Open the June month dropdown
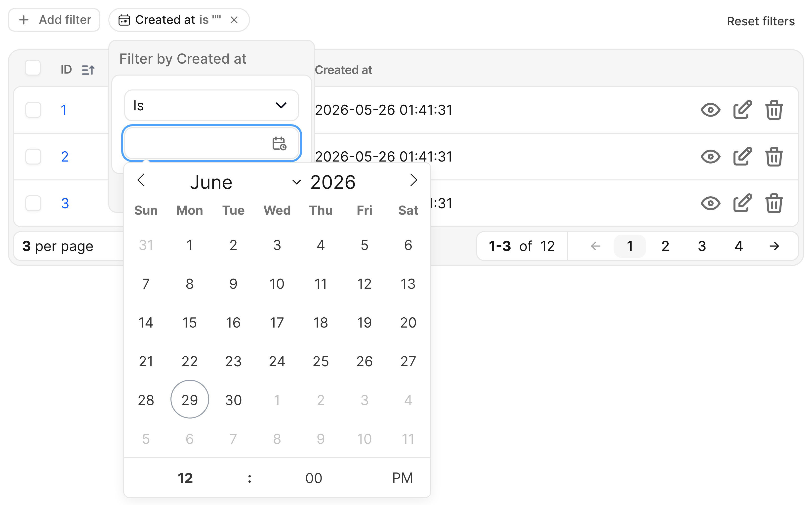The height and width of the screenshot is (505, 812). (245, 182)
